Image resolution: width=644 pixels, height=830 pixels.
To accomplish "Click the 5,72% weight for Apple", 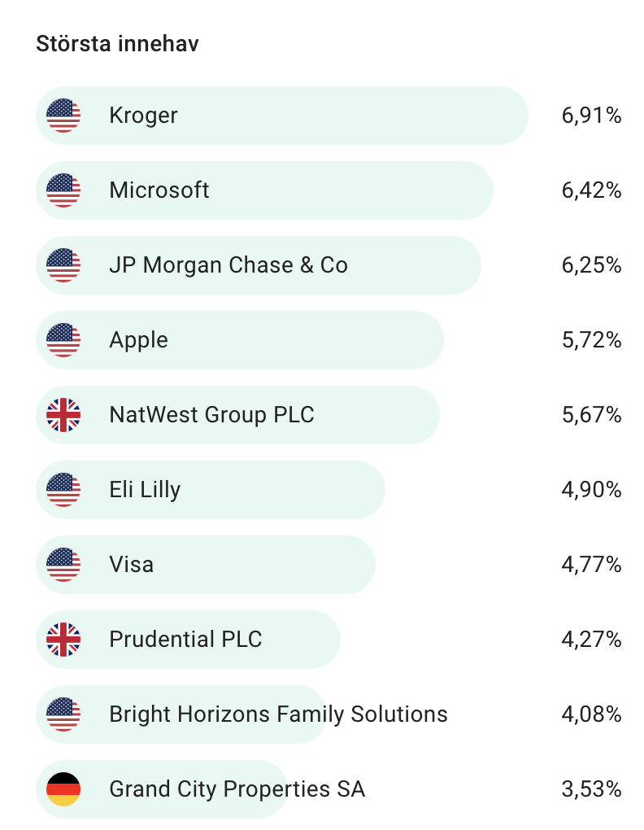I will (x=592, y=340).
